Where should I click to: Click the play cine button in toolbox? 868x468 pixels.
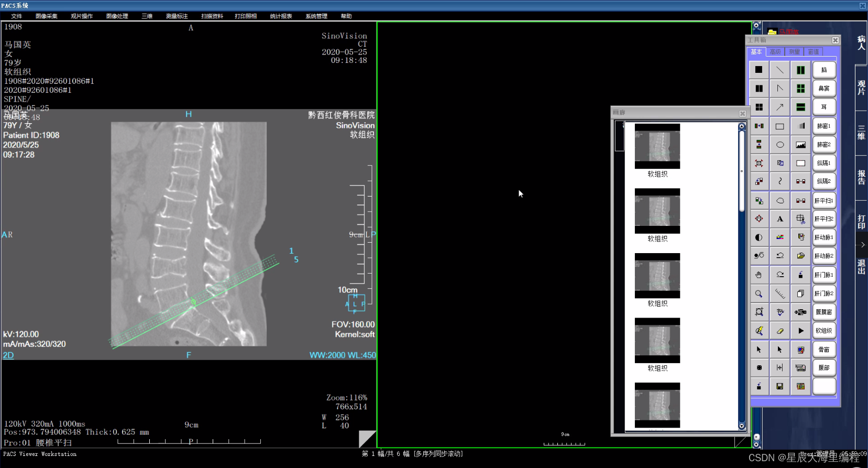click(800, 331)
